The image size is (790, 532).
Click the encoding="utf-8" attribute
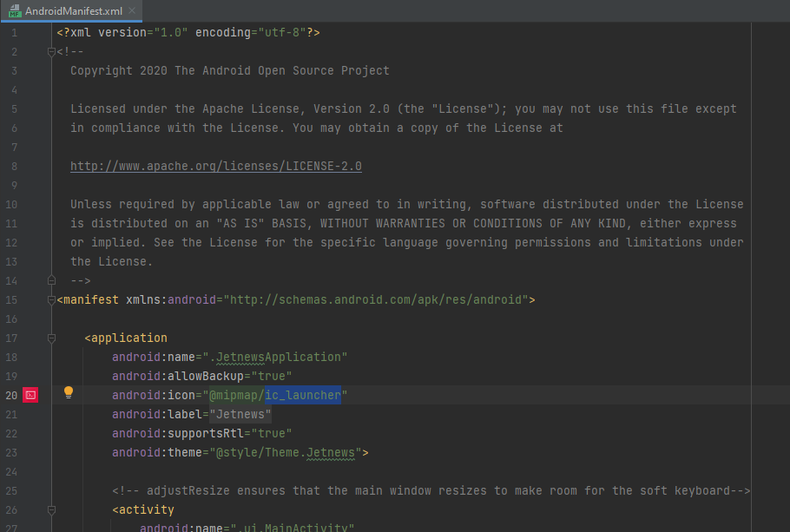(x=250, y=33)
